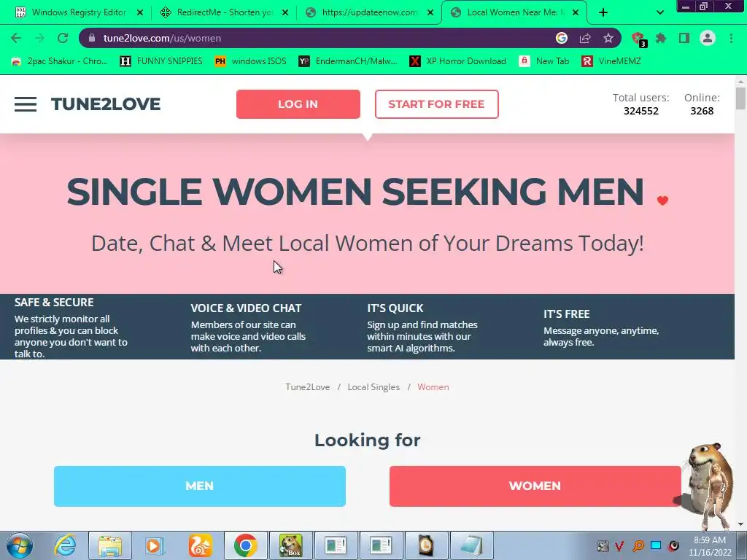
Task: Open the FUNNY SNIPPIES bookmark
Action: (161, 61)
